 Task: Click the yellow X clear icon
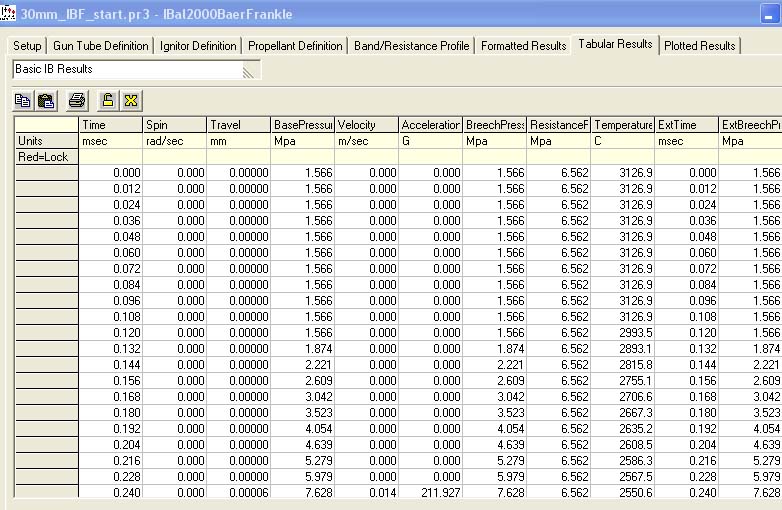pos(130,100)
